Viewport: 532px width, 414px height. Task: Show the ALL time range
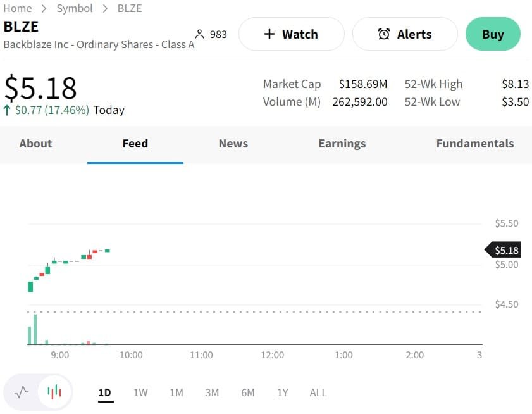click(318, 392)
